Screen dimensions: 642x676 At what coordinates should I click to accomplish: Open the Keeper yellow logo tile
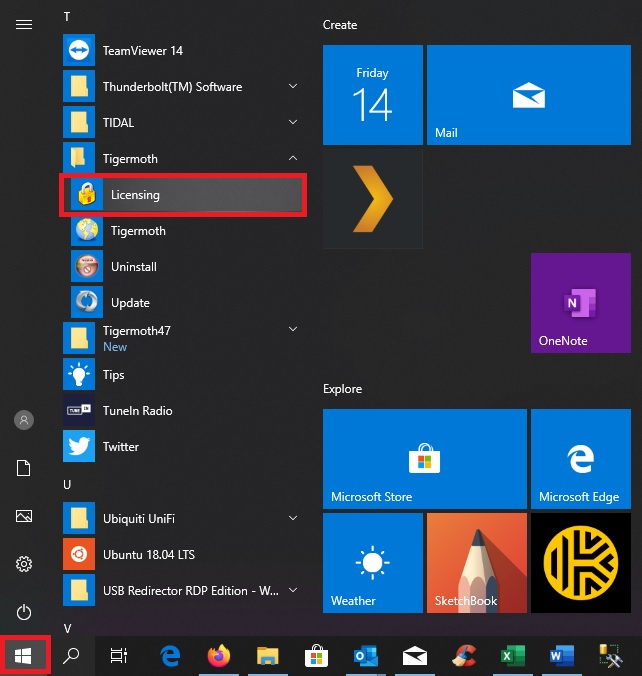581,563
